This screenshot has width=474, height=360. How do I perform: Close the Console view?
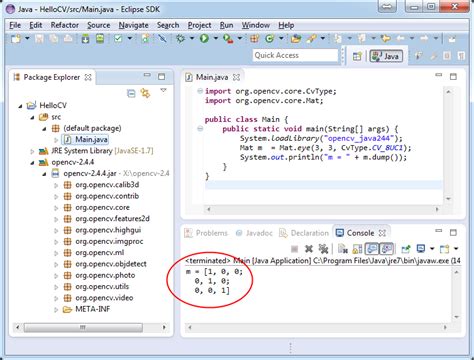click(382, 233)
